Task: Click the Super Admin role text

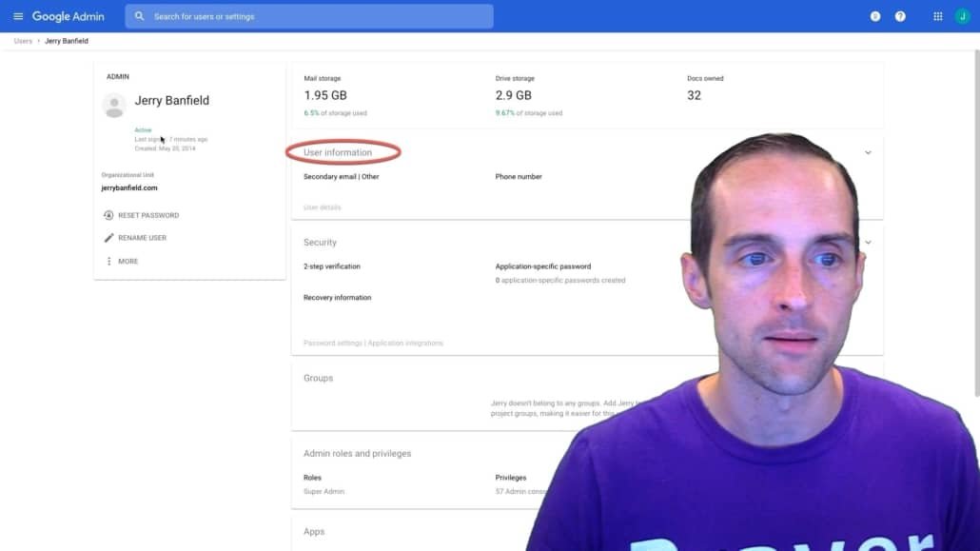Action: (x=323, y=492)
